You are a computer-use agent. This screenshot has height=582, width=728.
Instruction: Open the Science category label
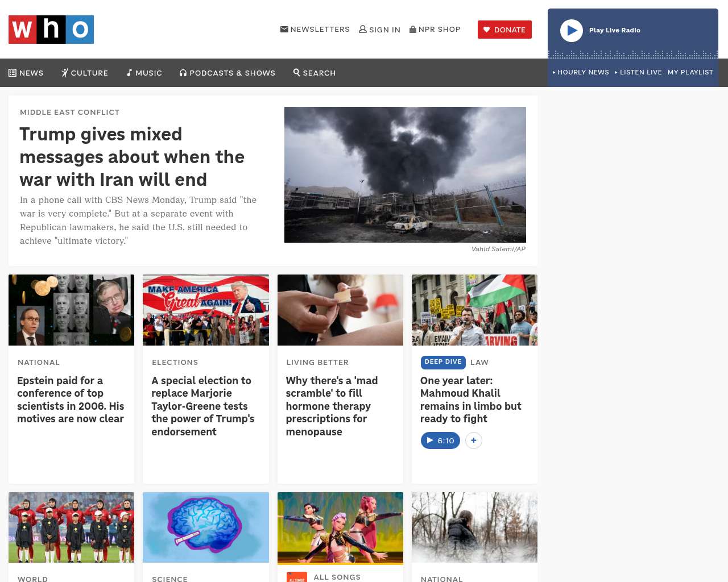coord(169,579)
